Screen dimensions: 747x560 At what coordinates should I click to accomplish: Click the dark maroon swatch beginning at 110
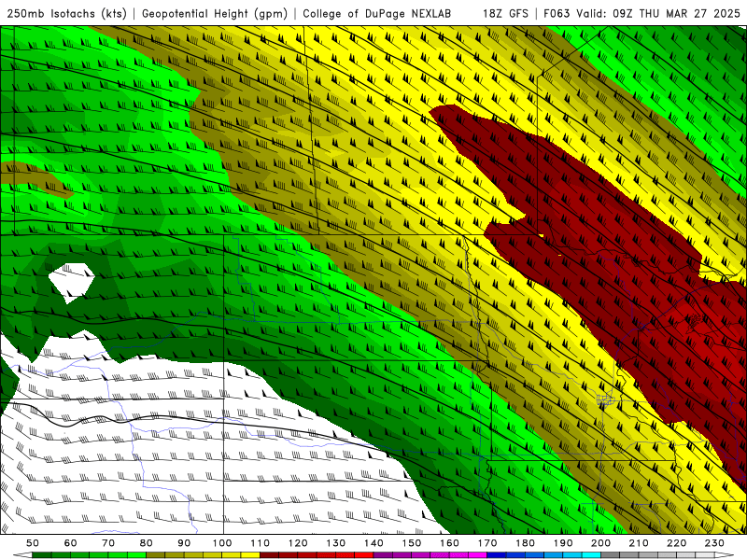[x=269, y=555]
